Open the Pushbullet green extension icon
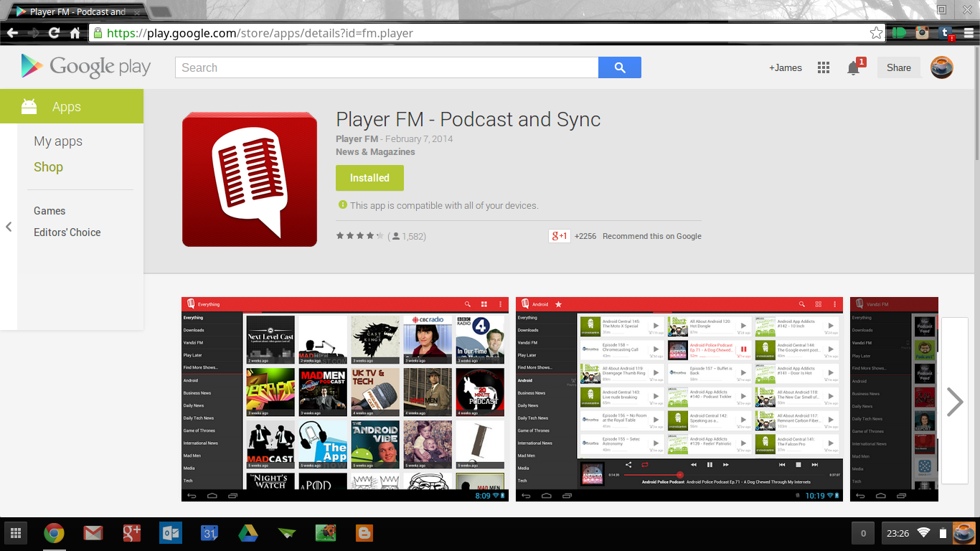Image resolution: width=980 pixels, height=551 pixels. (x=898, y=33)
